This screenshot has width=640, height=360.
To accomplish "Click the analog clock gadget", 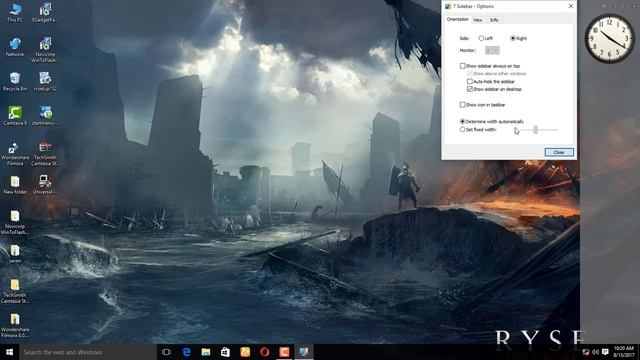I will [x=609, y=38].
